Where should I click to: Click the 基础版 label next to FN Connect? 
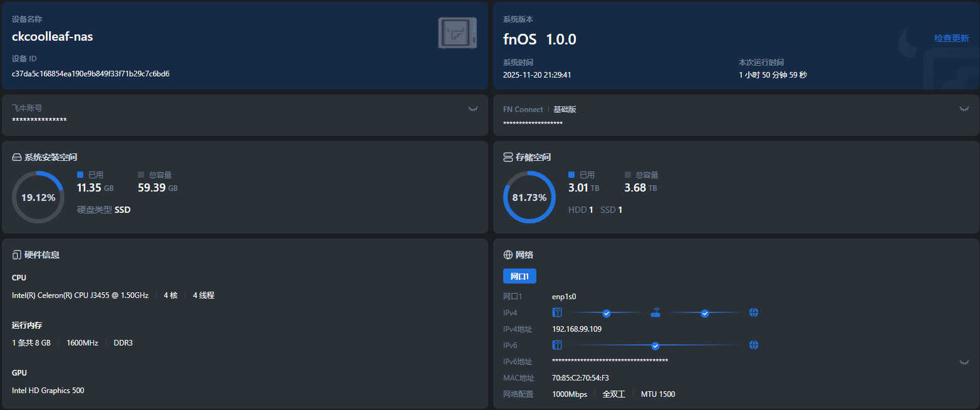[565, 110]
